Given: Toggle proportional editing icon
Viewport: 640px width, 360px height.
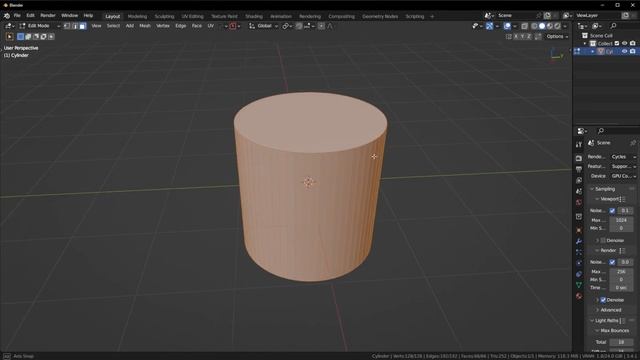Looking at the screenshot, I should (x=322, y=26).
